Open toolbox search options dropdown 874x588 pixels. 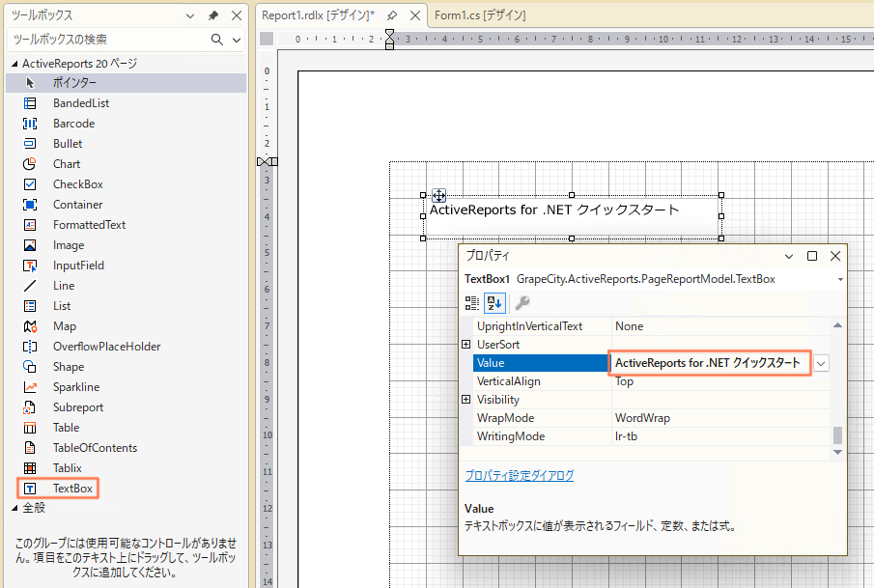tap(237, 40)
